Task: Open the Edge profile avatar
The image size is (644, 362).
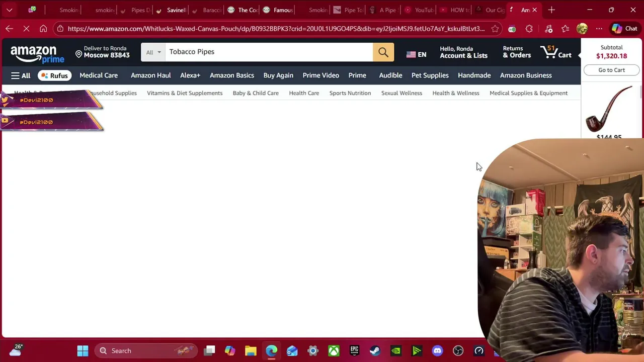Action: [x=582, y=29]
